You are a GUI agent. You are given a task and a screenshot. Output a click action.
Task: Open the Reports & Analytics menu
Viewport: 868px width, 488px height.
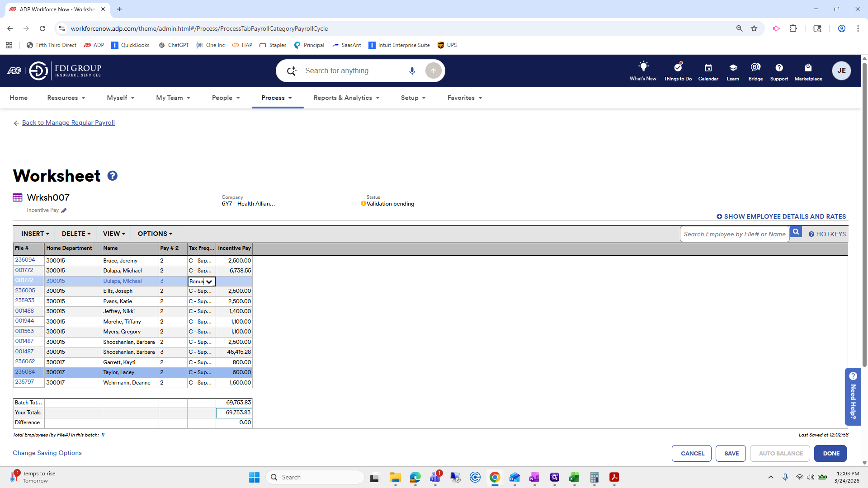click(x=346, y=98)
